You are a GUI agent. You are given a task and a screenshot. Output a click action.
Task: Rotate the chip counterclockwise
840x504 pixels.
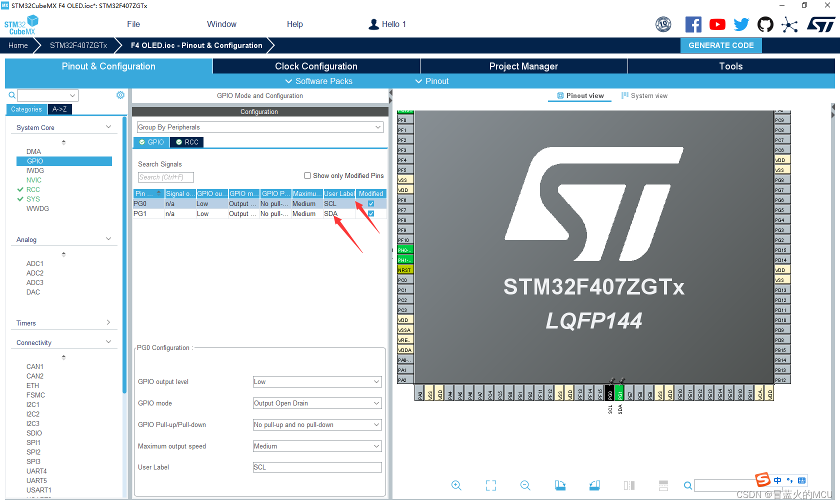pyautogui.click(x=594, y=485)
